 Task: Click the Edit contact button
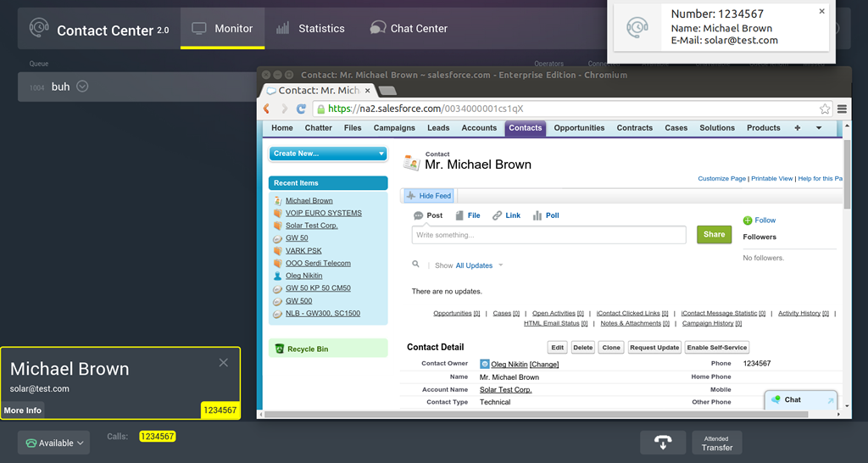(558, 348)
